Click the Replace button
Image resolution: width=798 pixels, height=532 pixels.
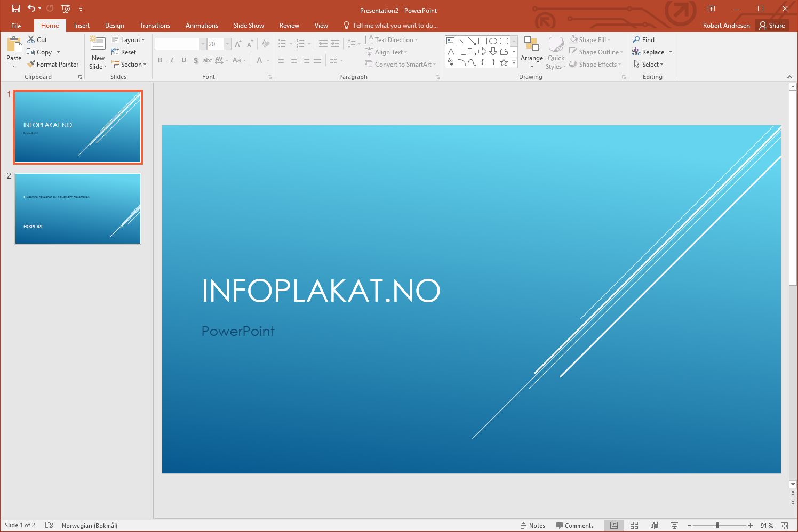coord(652,52)
